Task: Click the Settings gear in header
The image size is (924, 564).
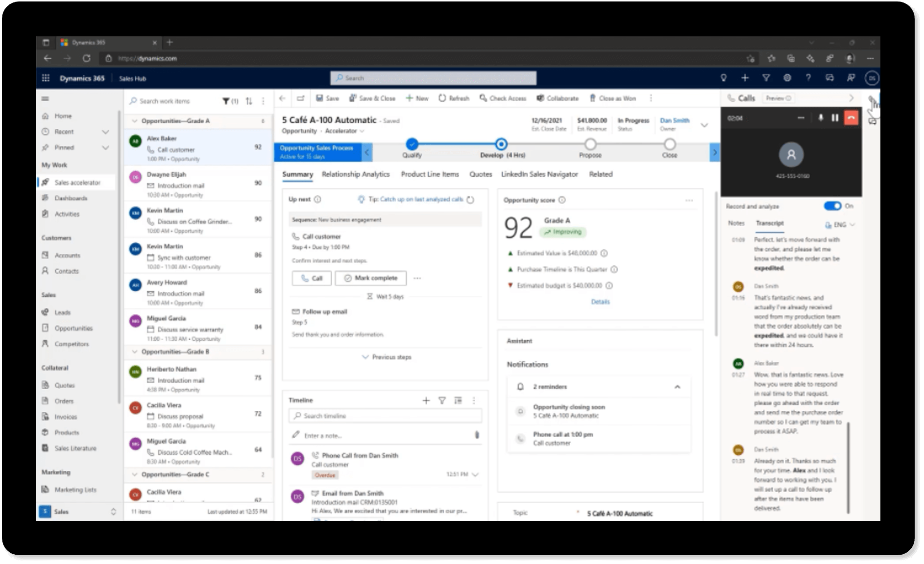Action: [787, 78]
